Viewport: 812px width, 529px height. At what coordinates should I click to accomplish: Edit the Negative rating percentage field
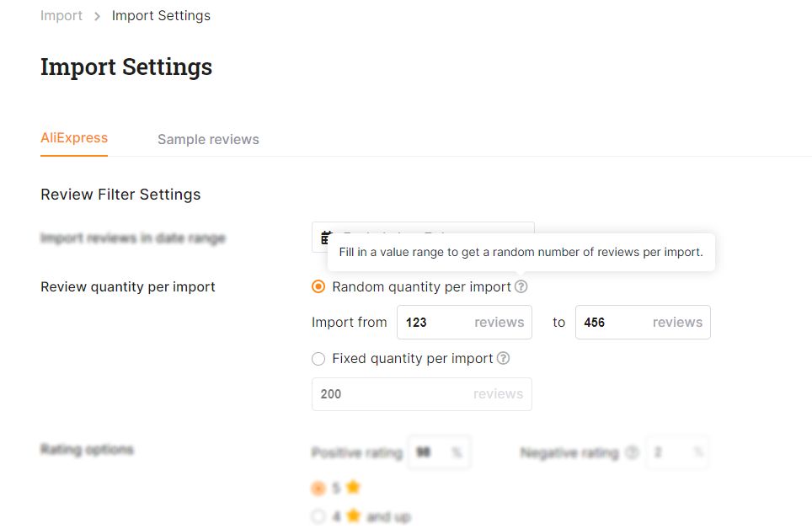(x=677, y=453)
